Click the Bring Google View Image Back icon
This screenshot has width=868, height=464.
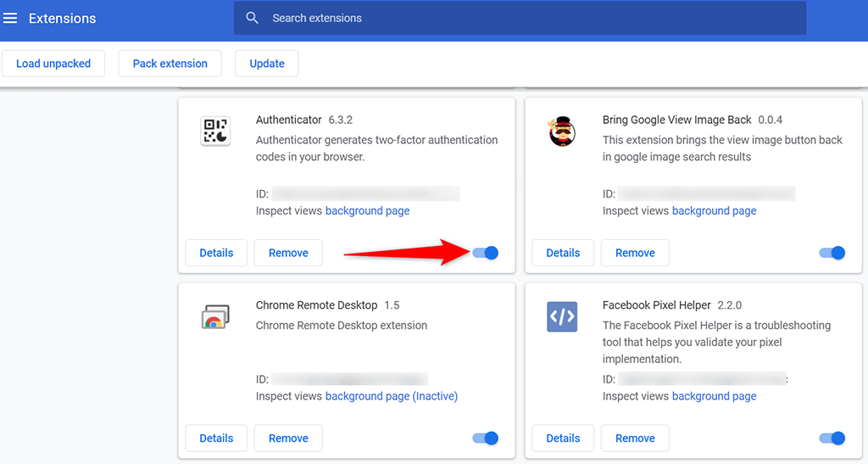(x=561, y=131)
